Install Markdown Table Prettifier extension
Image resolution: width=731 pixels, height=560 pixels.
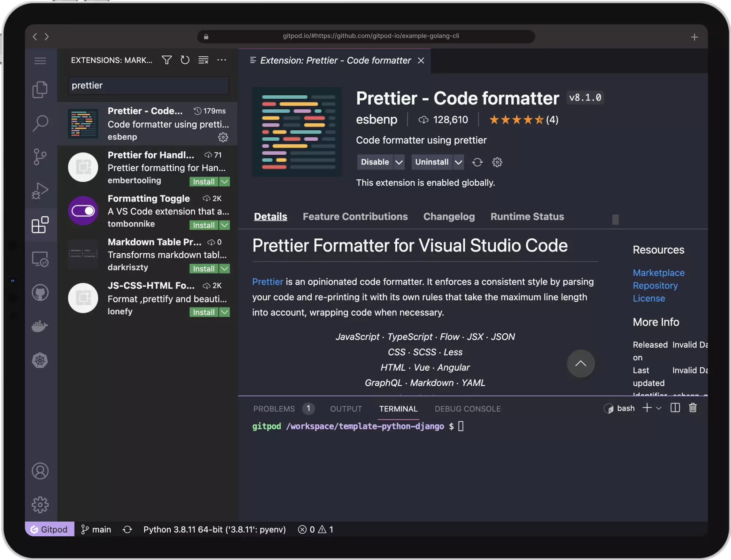[x=204, y=269]
